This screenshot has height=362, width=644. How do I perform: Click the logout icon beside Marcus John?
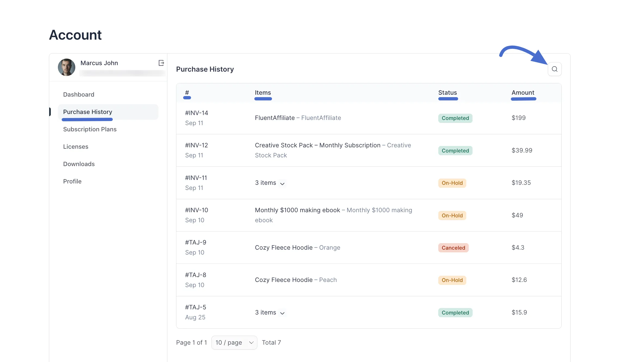pyautogui.click(x=161, y=63)
